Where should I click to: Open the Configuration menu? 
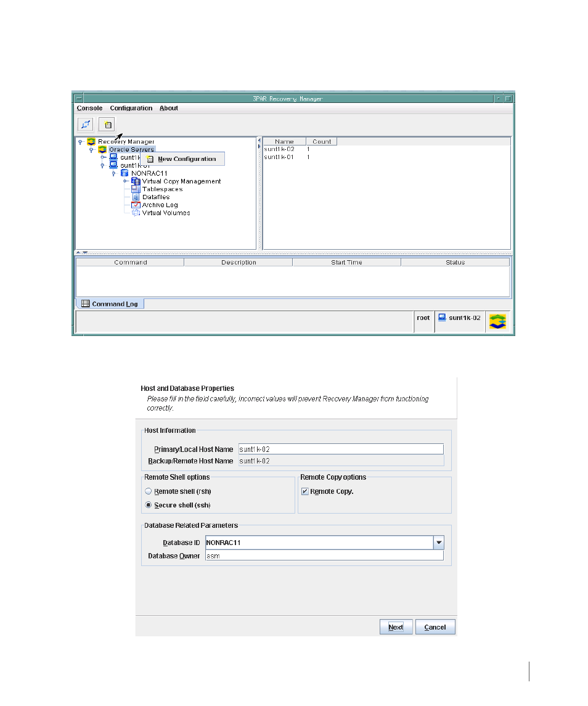(x=131, y=109)
